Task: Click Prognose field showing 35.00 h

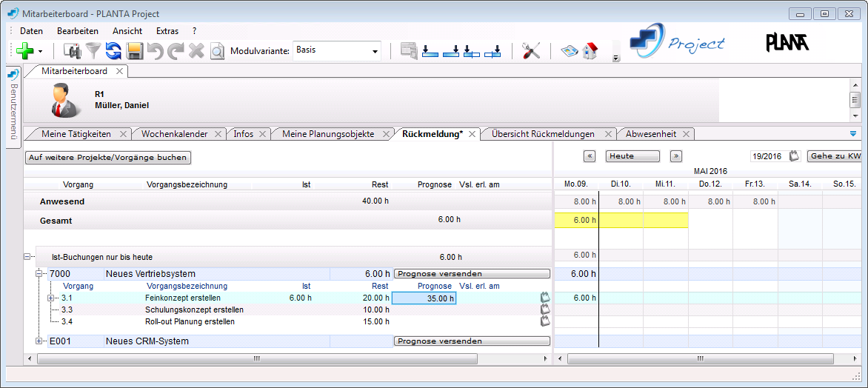Action: (x=424, y=298)
